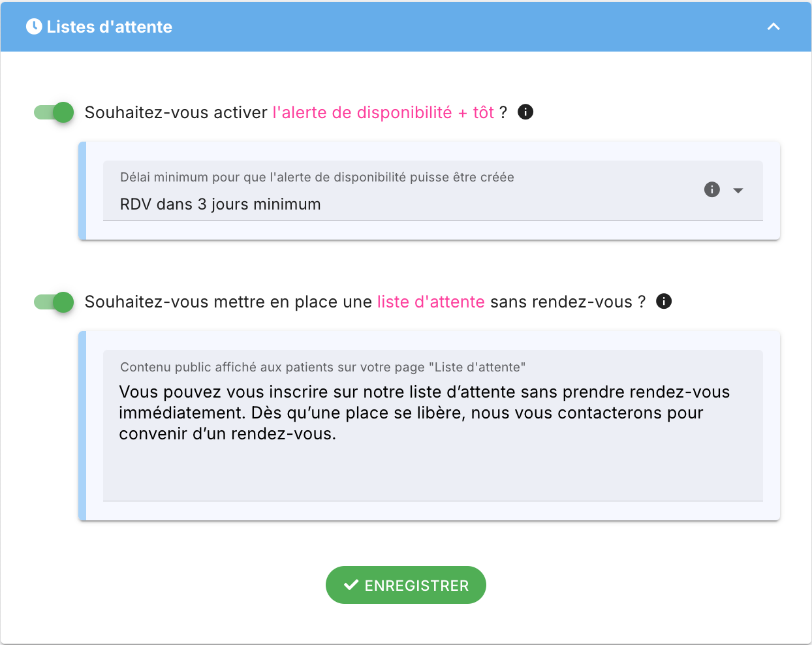Click the "Contenu public affiché aux patients" label
The width and height of the screenshot is (812, 645).
coord(322,367)
